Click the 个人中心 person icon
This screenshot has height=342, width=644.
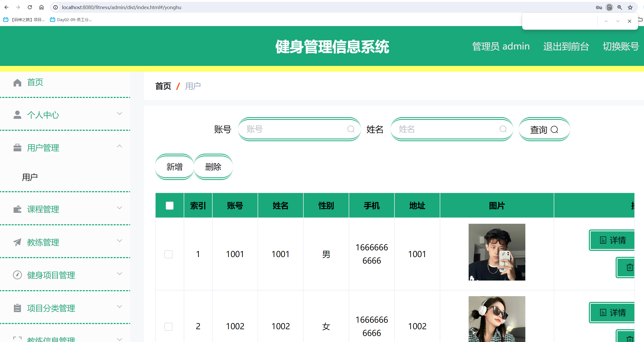(17, 114)
